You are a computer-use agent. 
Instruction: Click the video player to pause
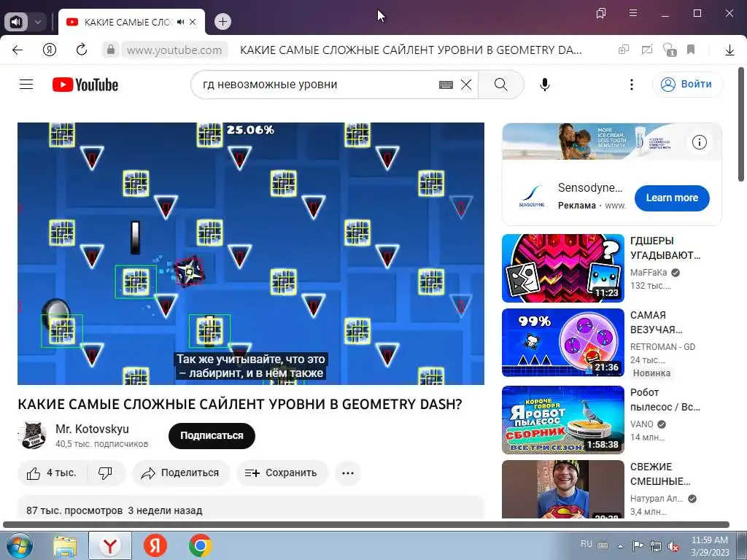(x=251, y=253)
